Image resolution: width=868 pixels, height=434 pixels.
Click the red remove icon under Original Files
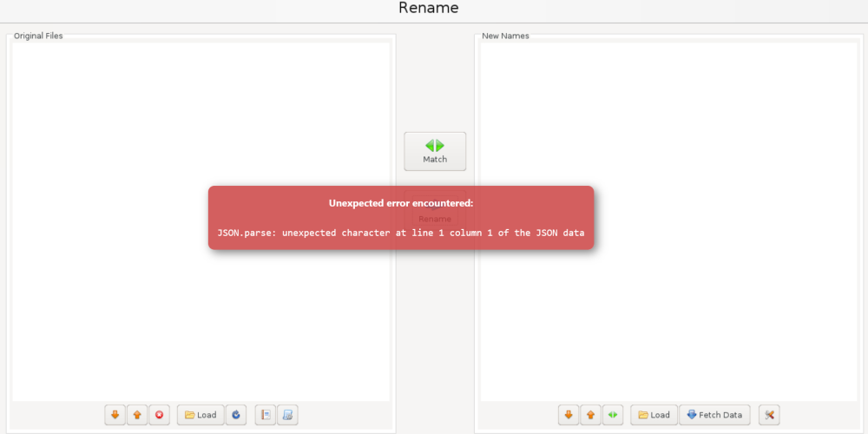(x=160, y=415)
